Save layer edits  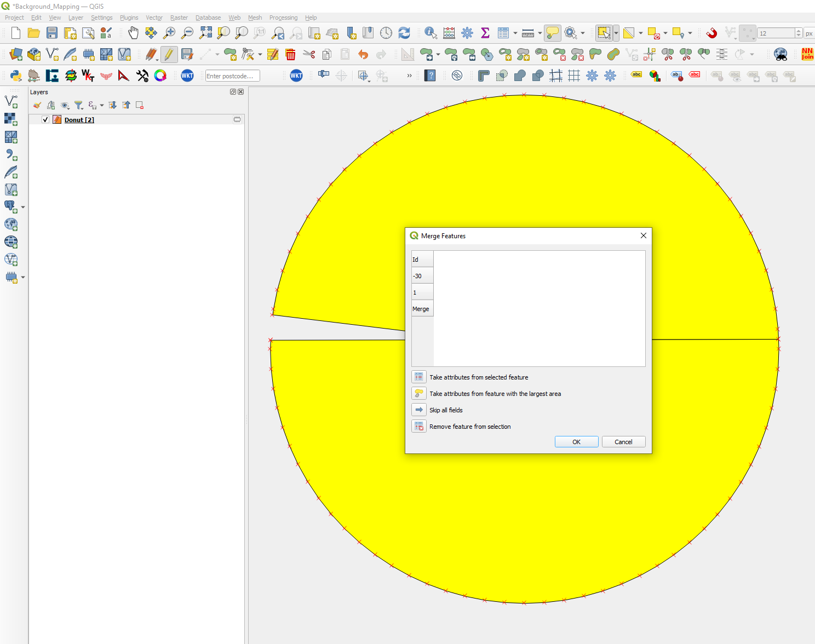click(188, 54)
